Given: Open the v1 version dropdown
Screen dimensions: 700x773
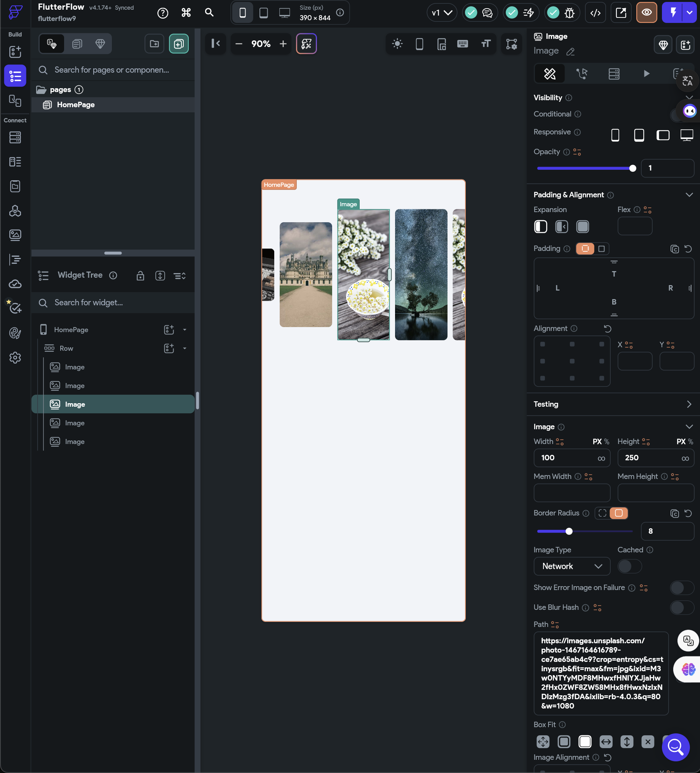Looking at the screenshot, I should point(442,13).
